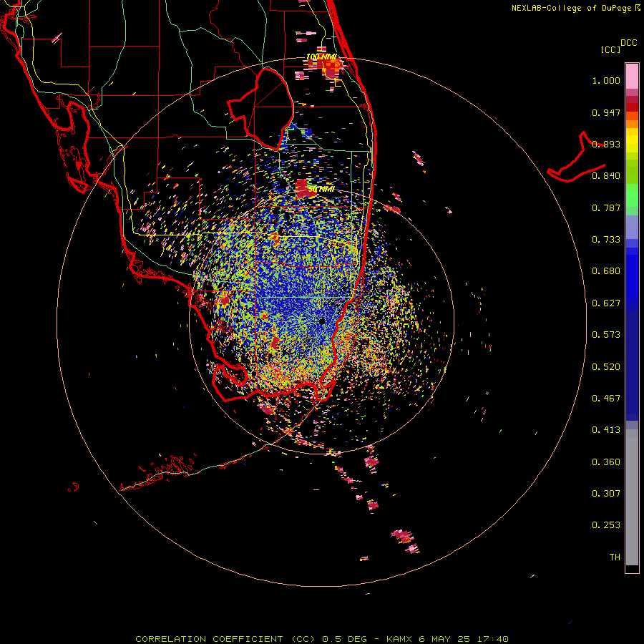
Task: Click the 0.840 scale value
Action: coord(606,176)
